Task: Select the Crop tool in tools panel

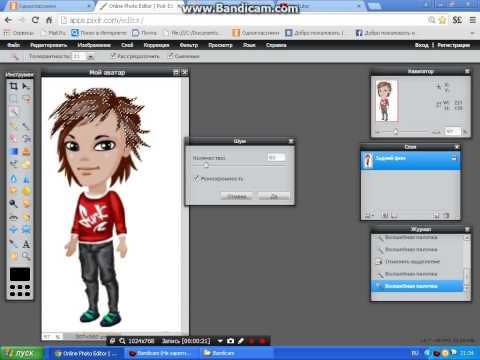Action: point(13,86)
